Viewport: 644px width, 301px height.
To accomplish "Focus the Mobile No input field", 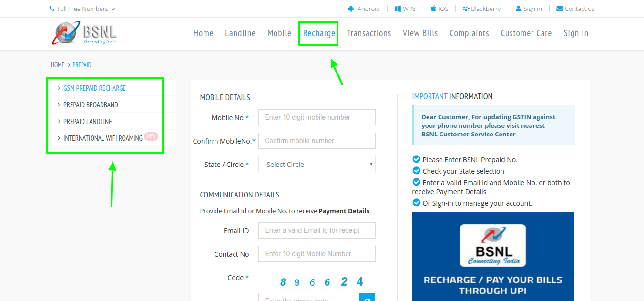I will point(317,117).
